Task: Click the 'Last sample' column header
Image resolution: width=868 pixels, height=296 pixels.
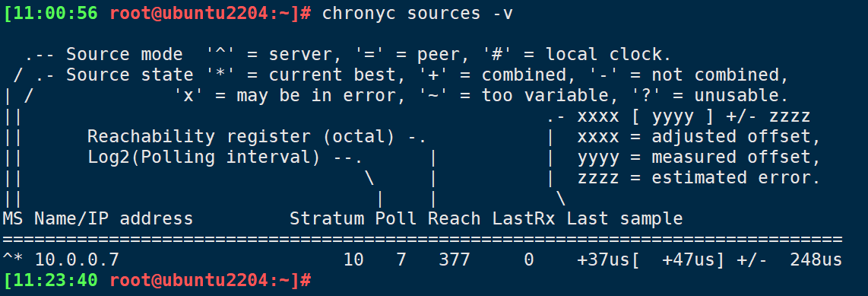Action: click(625, 218)
